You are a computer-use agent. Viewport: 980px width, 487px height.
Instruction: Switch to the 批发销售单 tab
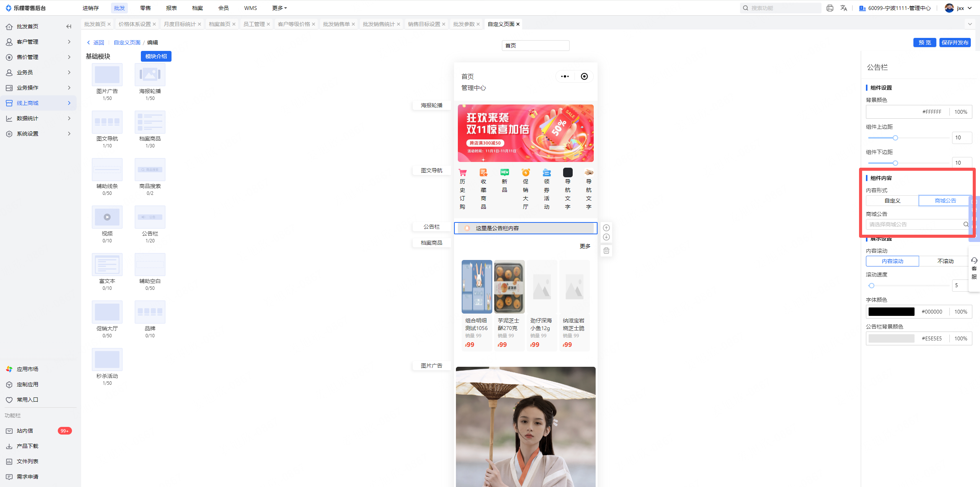tap(336, 24)
